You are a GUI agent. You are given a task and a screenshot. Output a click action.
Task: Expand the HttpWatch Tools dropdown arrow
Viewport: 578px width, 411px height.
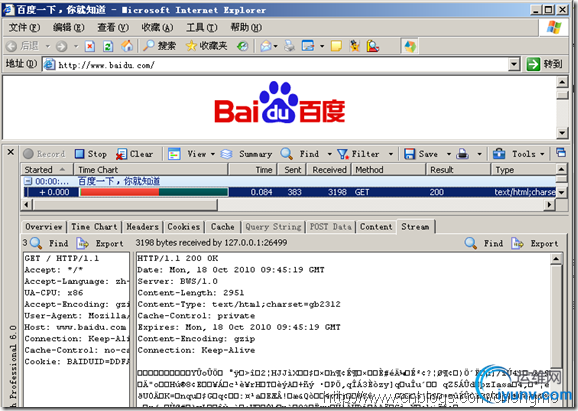(542, 154)
